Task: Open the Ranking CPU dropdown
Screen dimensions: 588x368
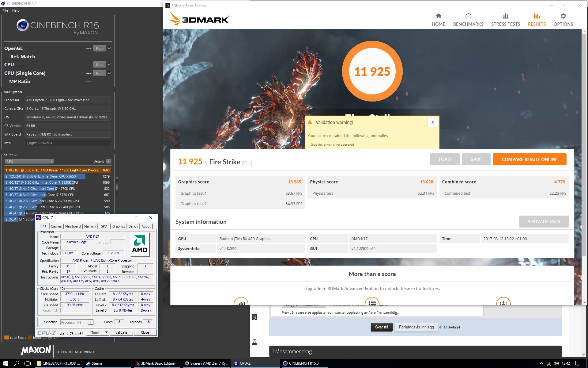Action: pyautogui.click(x=29, y=161)
